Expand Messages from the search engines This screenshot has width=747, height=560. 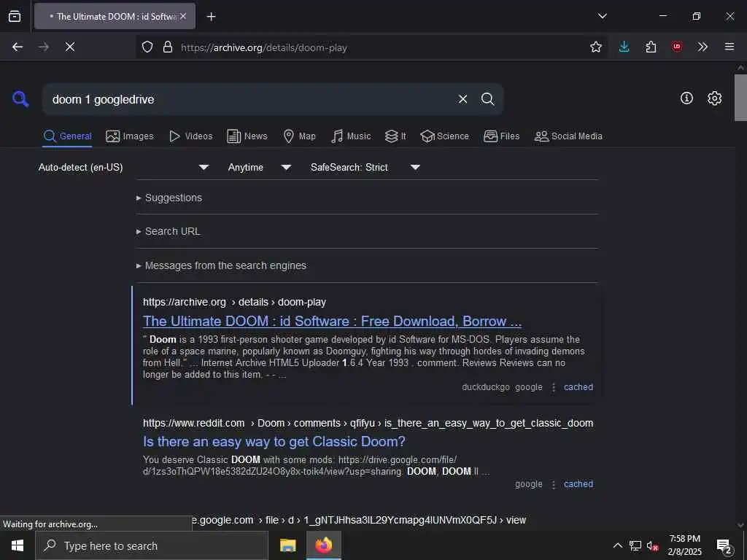coord(221,265)
